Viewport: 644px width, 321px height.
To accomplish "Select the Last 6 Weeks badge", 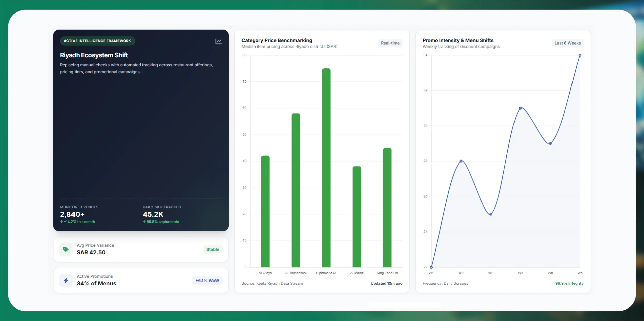I will [x=568, y=43].
